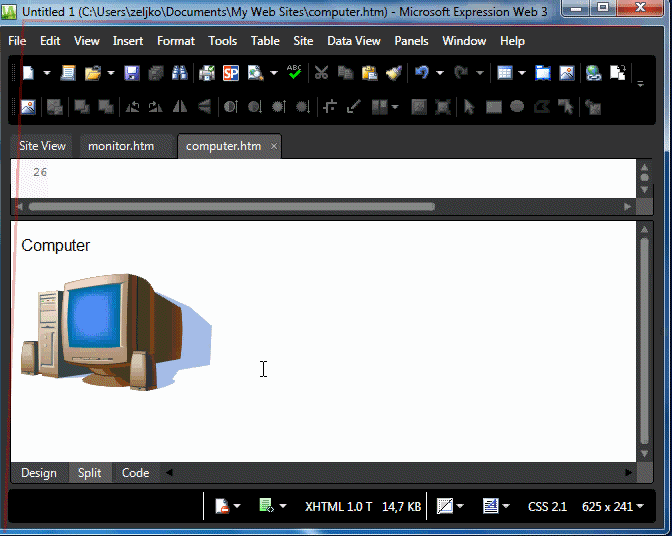
Task: Switch to the monitor.htm tab
Action: point(121,146)
